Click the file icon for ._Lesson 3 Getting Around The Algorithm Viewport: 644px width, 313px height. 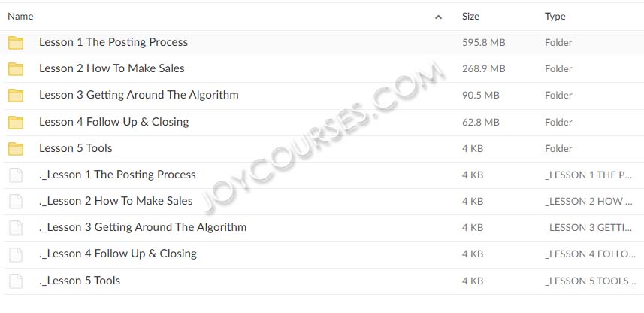(x=16, y=228)
